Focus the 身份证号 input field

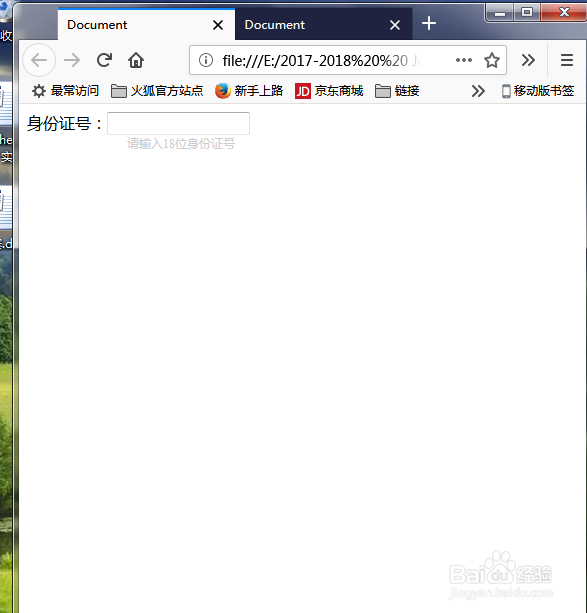tap(178, 123)
